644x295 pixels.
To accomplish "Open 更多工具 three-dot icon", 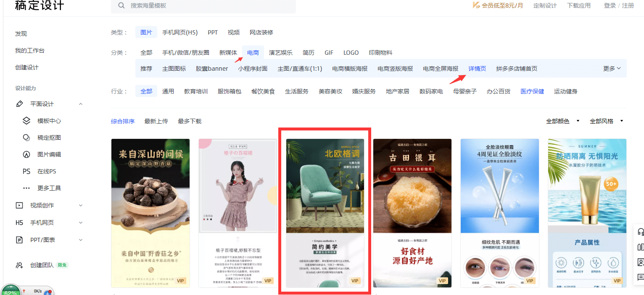I will [x=26, y=188].
